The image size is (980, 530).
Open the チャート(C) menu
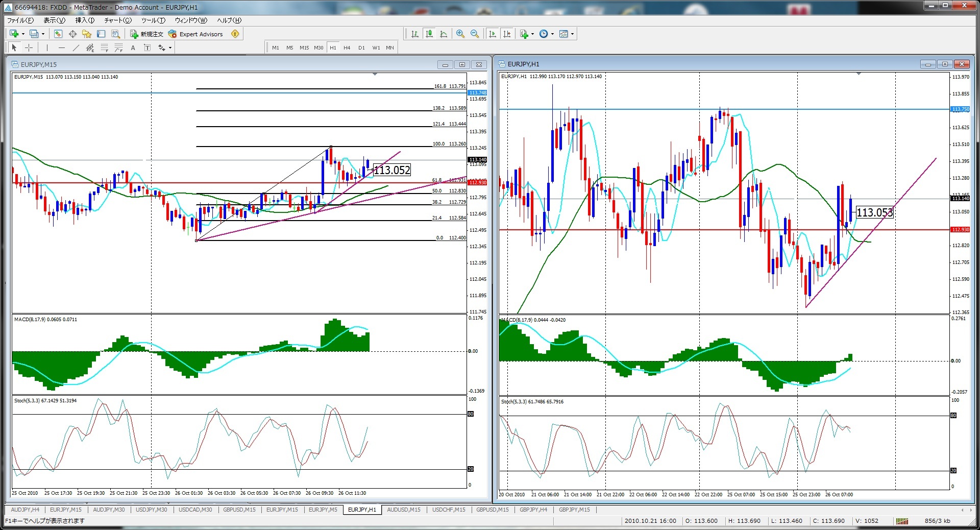[117, 20]
